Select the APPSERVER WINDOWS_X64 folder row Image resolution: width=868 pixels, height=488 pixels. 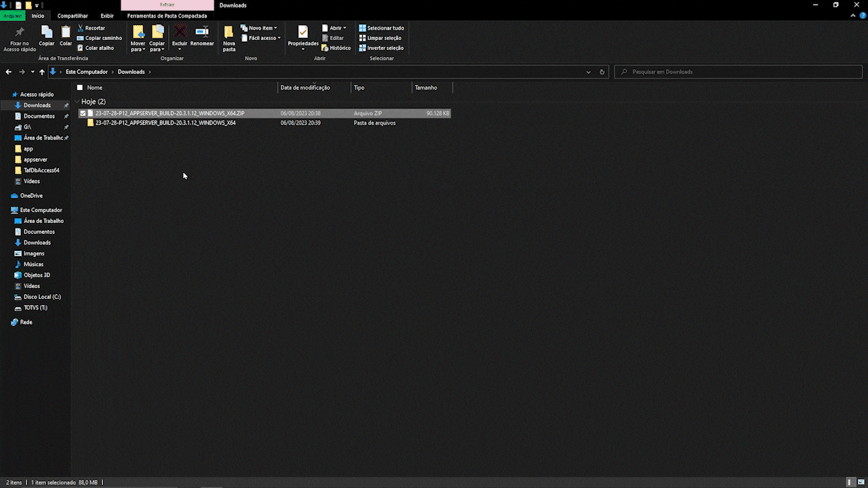pyautogui.click(x=264, y=123)
